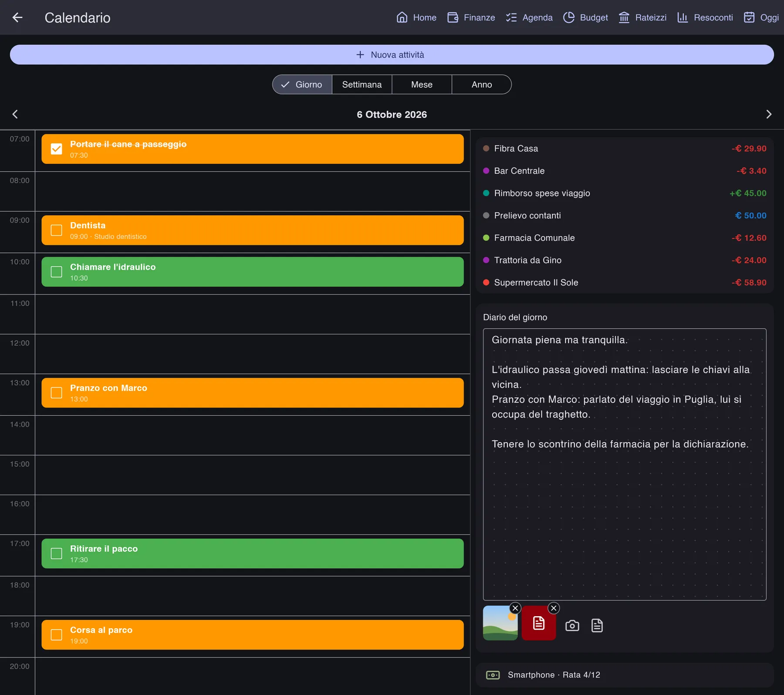Tick the Pranzo con Marco checkbox
The image size is (784, 695).
coord(57,393)
